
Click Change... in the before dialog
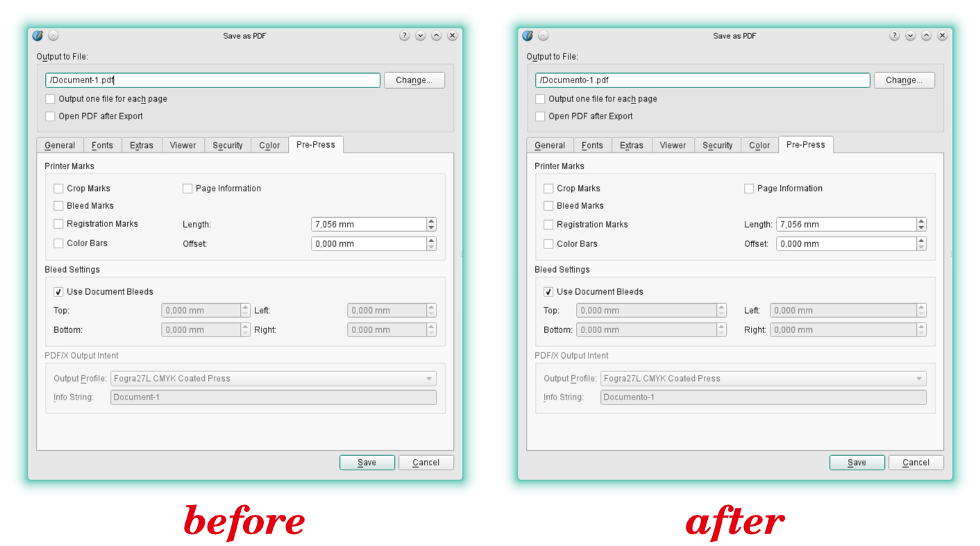click(414, 80)
